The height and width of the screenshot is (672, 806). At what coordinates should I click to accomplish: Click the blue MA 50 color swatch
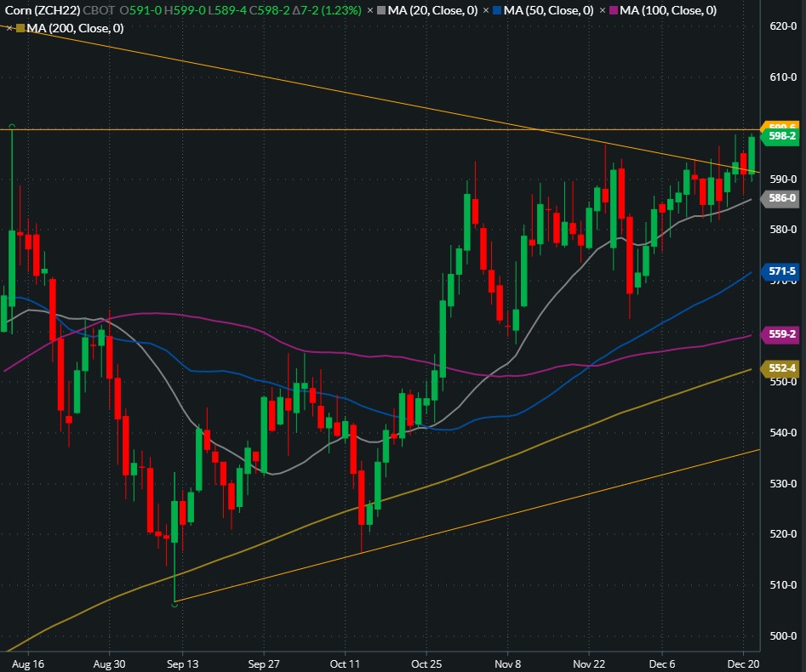pyautogui.click(x=496, y=11)
